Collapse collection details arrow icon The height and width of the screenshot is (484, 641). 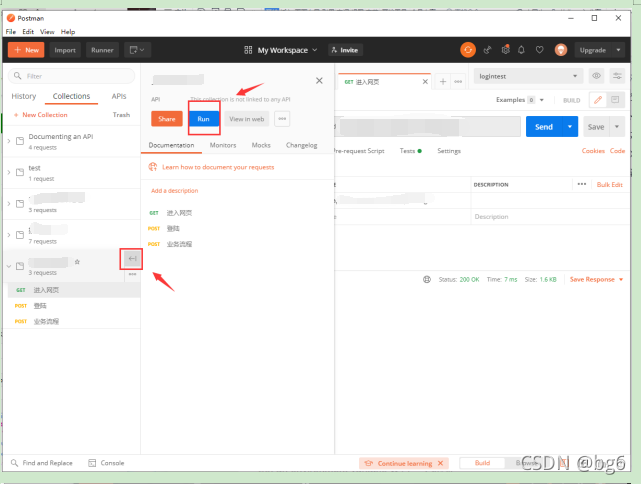coord(132,258)
